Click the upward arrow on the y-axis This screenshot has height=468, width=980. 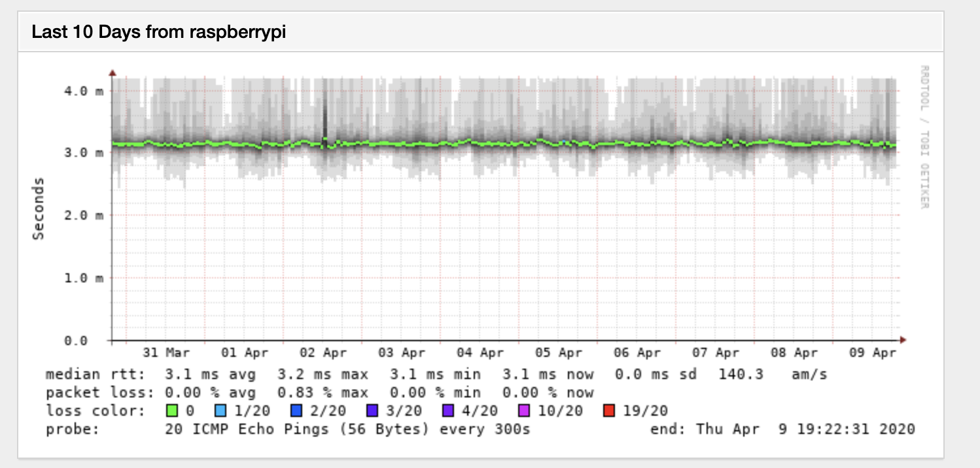114,74
